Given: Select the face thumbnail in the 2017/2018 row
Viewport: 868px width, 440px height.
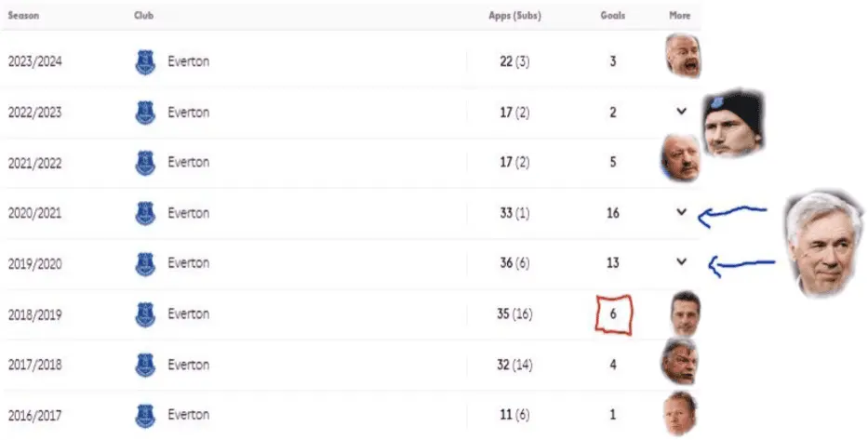Looking at the screenshot, I should click(679, 361).
